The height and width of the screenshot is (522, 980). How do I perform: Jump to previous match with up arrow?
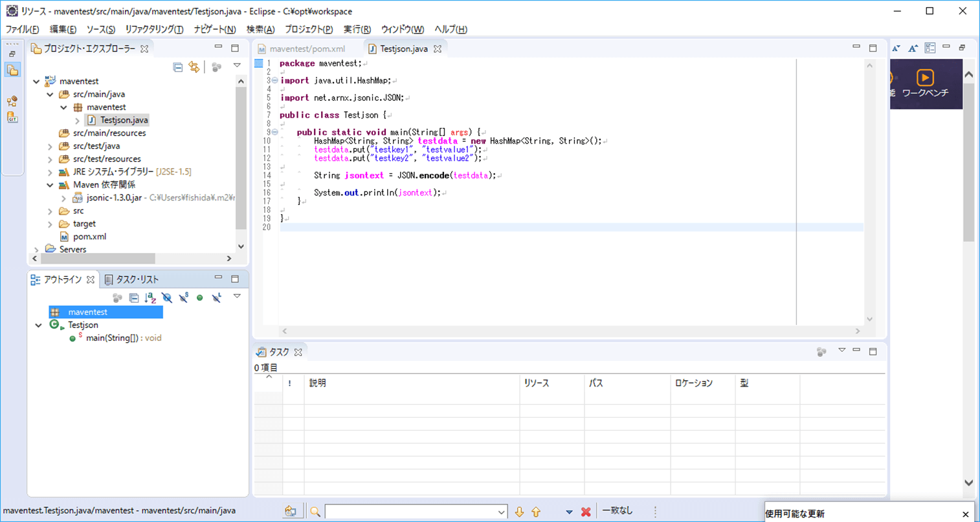pyautogui.click(x=536, y=512)
